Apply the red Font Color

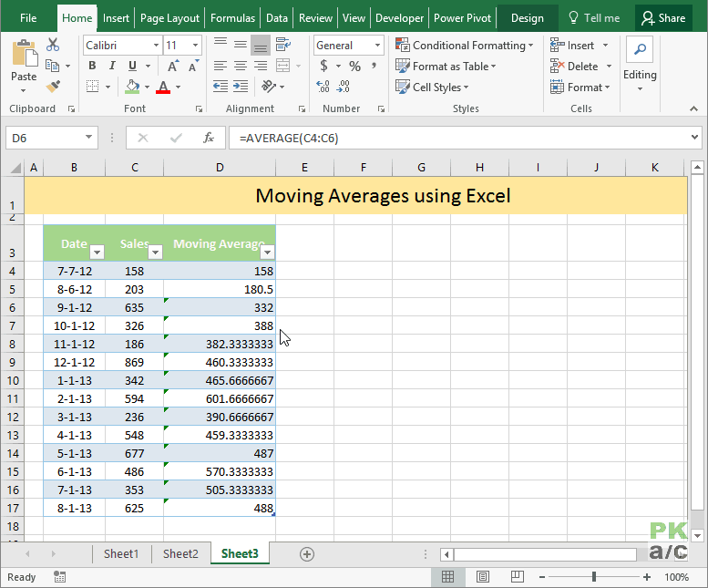(163, 87)
